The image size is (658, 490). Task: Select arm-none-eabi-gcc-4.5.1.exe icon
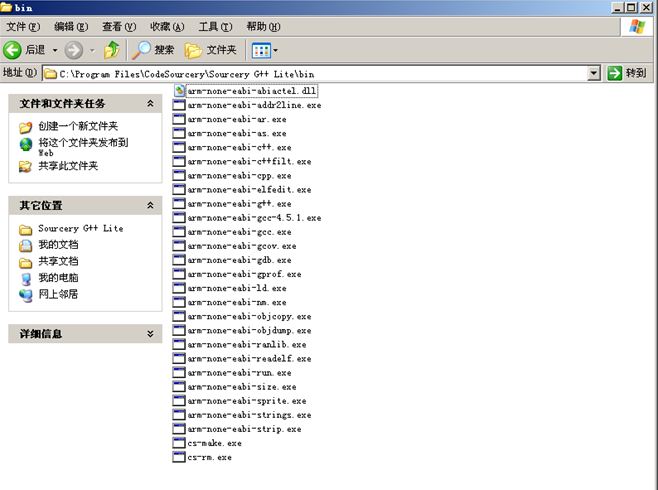pyautogui.click(x=179, y=218)
